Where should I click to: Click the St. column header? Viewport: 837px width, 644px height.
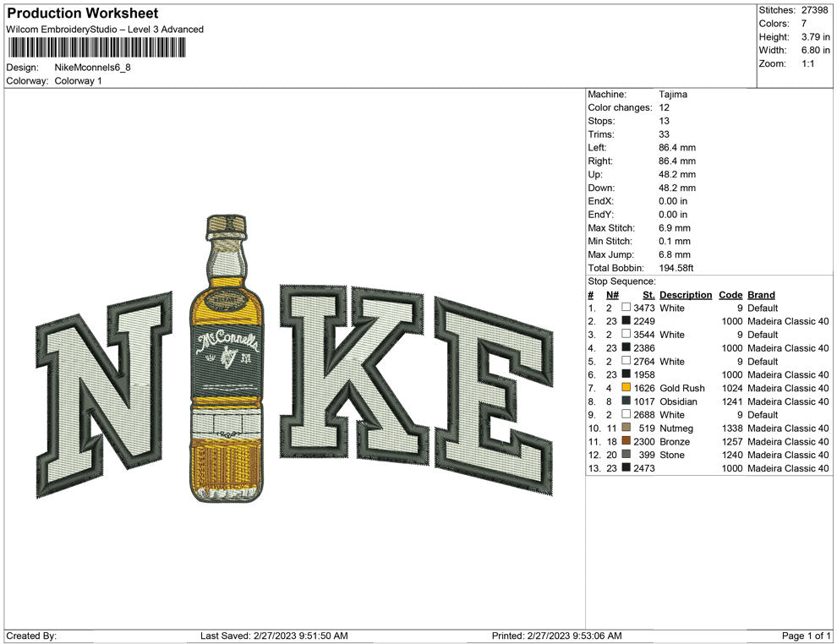tap(648, 294)
